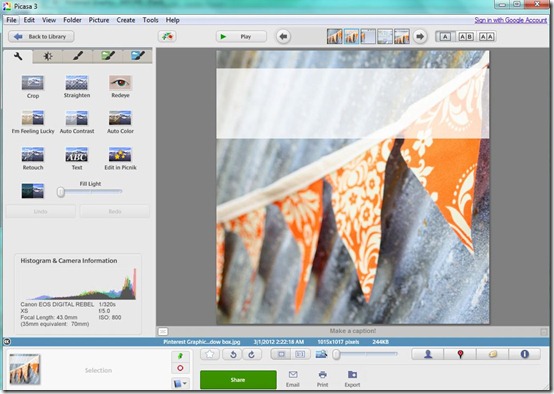Sign in with Google Account
This screenshot has width=554, height=394.
pyautogui.click(x=511, y=20)
